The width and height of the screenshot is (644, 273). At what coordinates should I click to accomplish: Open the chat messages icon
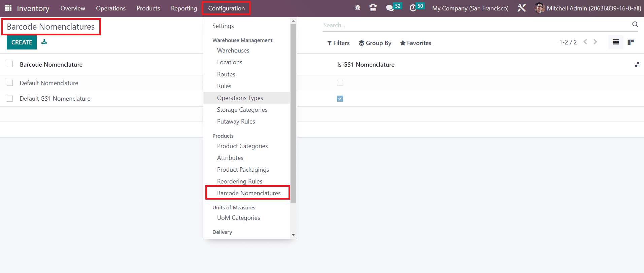point(390,8)
